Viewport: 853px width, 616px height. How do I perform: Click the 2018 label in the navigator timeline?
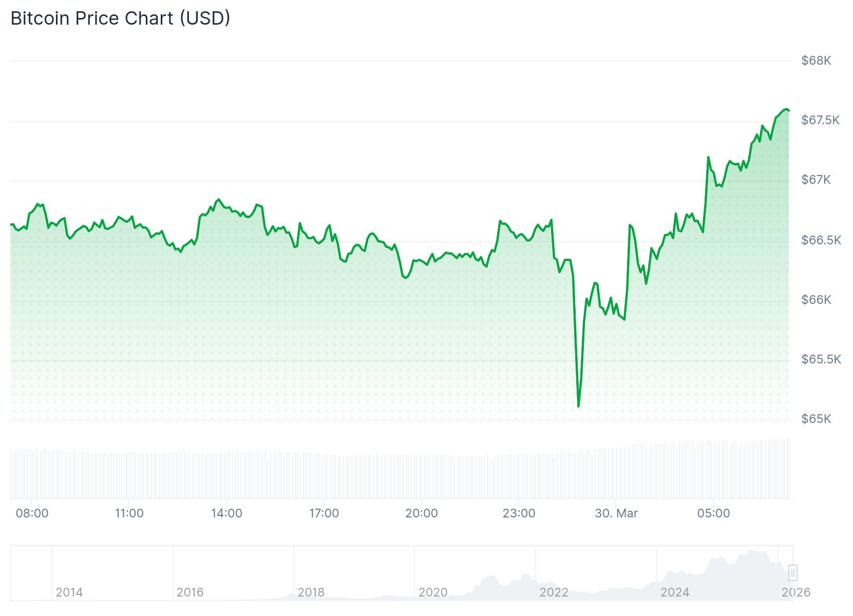click(311, 592)
